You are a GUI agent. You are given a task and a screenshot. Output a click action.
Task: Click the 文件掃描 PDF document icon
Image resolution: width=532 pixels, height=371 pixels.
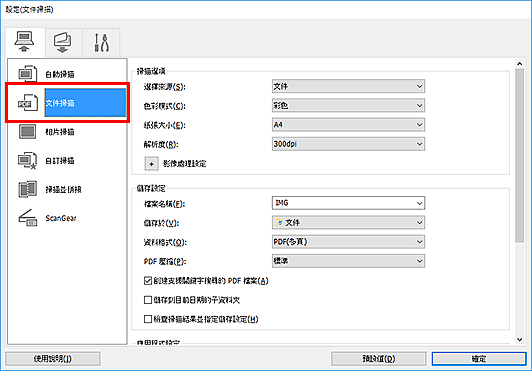pyautogui.click(x=27, y=103)
